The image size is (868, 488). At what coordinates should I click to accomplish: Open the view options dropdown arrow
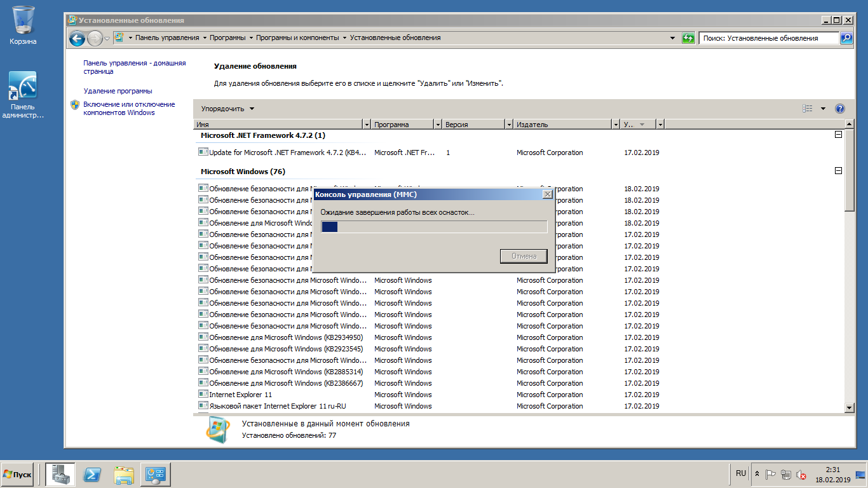coord(823,109)
